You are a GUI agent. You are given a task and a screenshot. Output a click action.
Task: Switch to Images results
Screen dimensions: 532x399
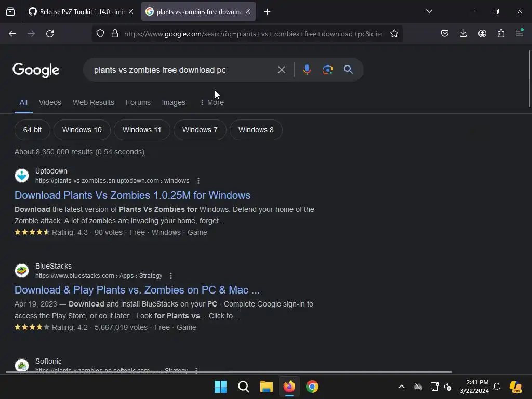coord(174,102)
